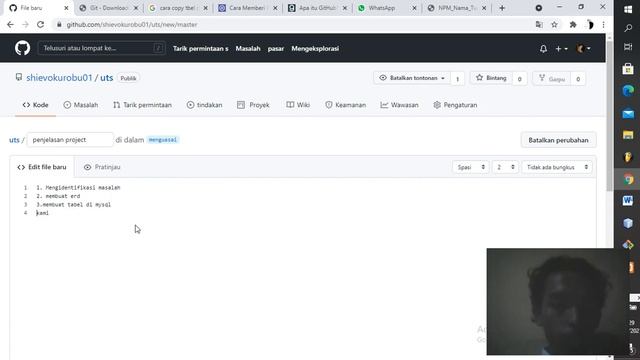Select the Edit file baru tab

click(42, 167)
